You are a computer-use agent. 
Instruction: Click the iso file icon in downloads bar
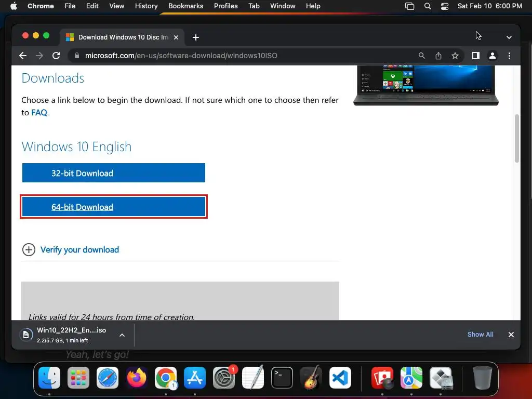26,335
